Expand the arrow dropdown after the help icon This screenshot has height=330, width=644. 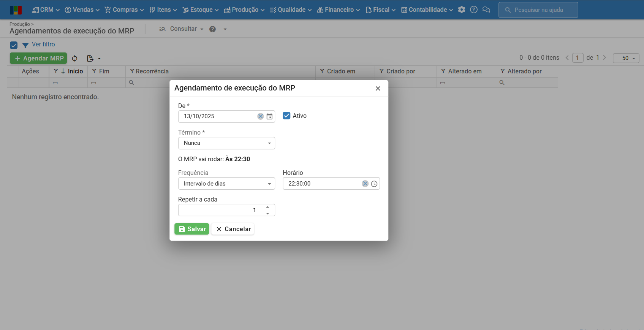pos(225,29)
